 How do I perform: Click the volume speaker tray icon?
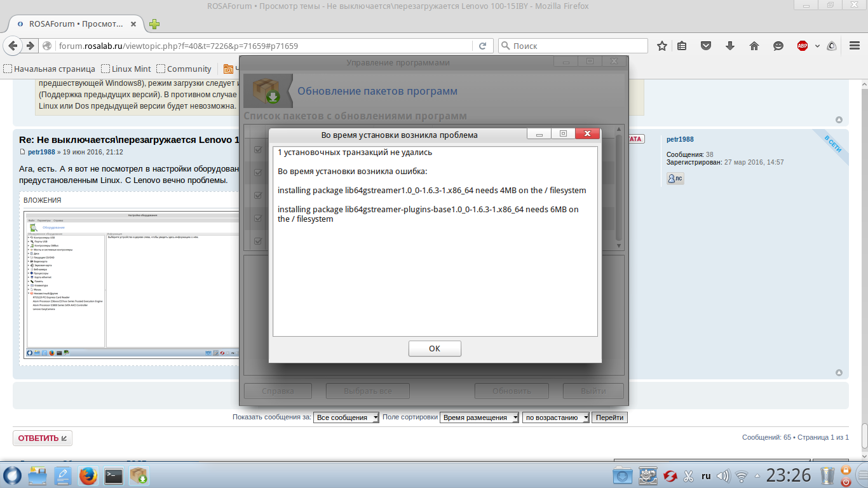pos(723,475)
